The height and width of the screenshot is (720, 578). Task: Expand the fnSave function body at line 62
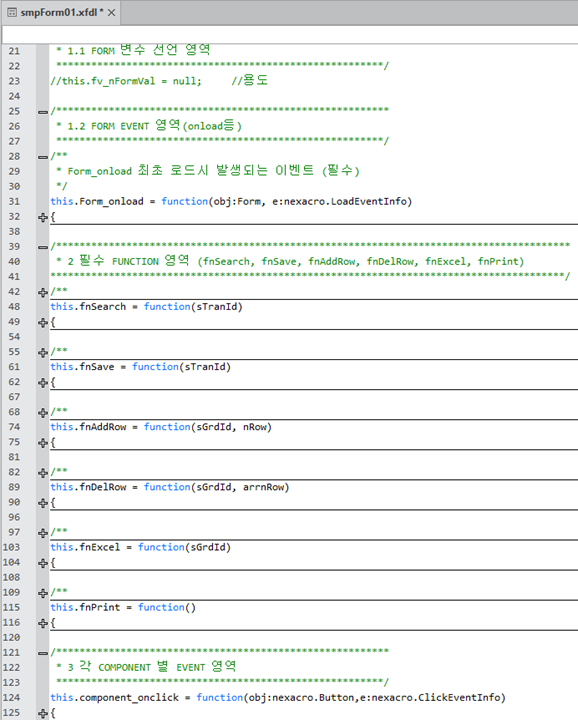point(43,382)
